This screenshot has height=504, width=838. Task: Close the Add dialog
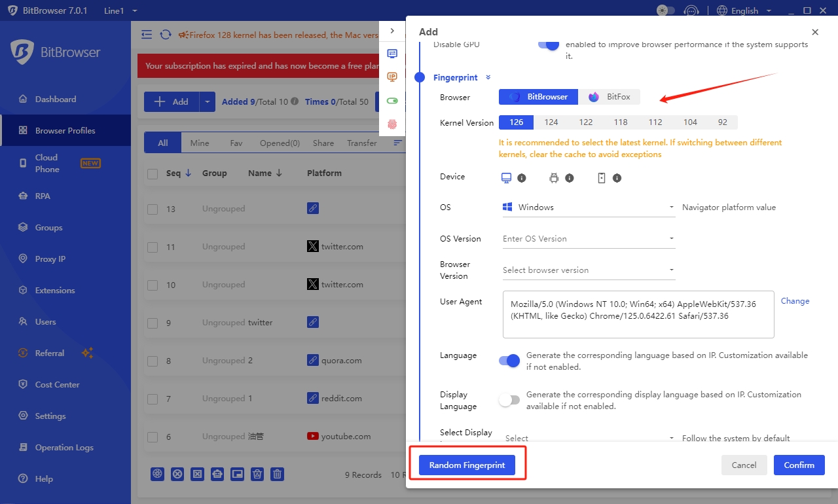815,32
